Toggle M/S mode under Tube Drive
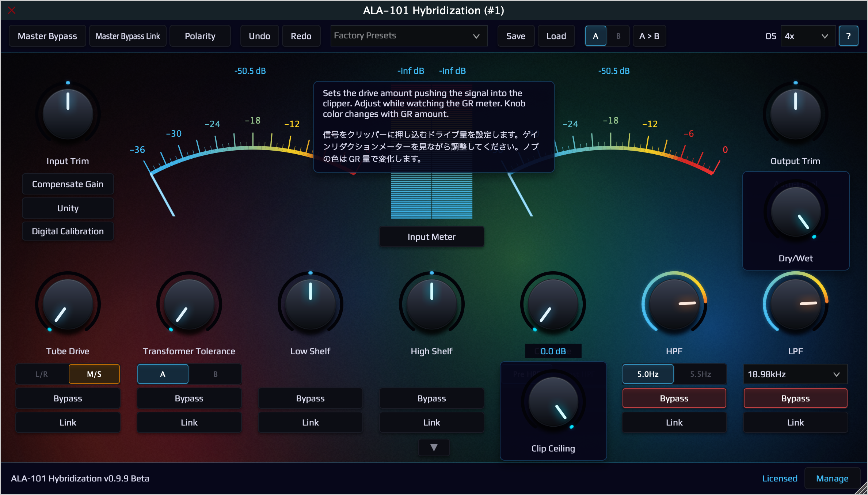 click(94, 374)
